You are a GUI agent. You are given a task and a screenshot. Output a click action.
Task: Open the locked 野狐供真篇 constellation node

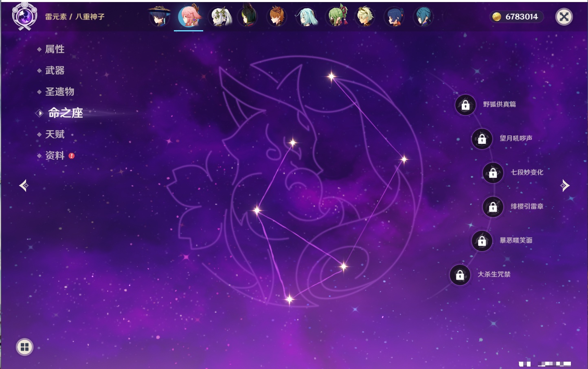465,105
